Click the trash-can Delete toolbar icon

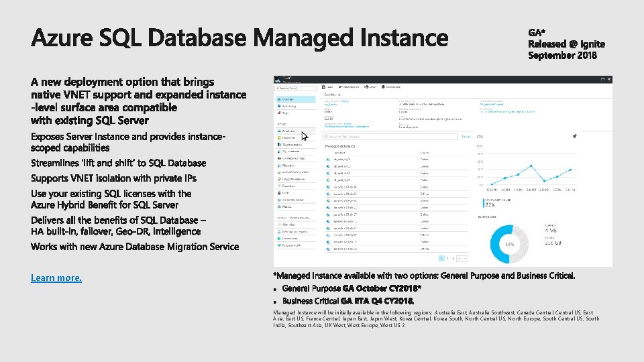tap(323, 87)
